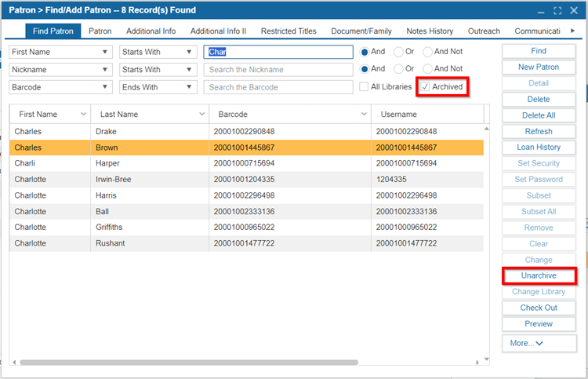Select the Charli Harper row
Image resolution: width=588 pixels, height=379 pixels.
tap(246, 164)
